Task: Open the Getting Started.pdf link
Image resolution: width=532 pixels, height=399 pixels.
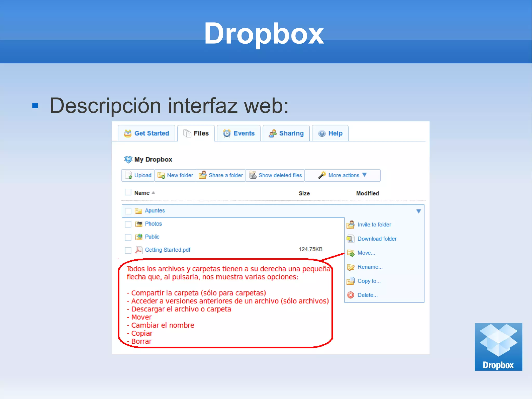Action: [168, 250]
